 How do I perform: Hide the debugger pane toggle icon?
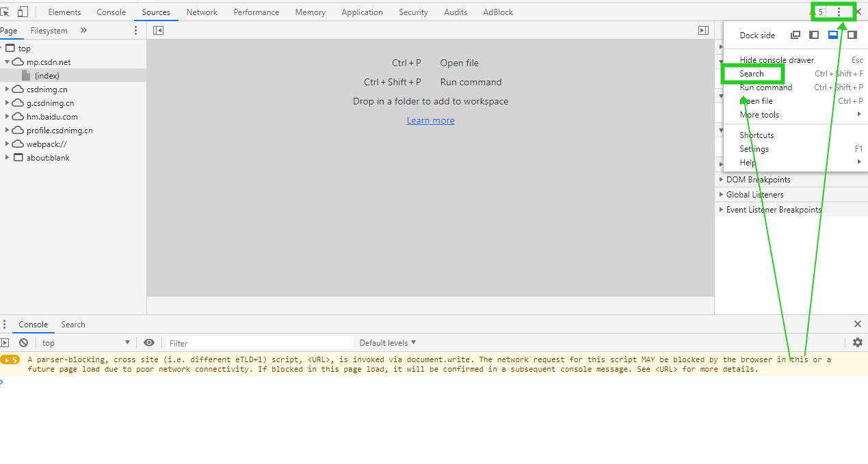(703, 30)
